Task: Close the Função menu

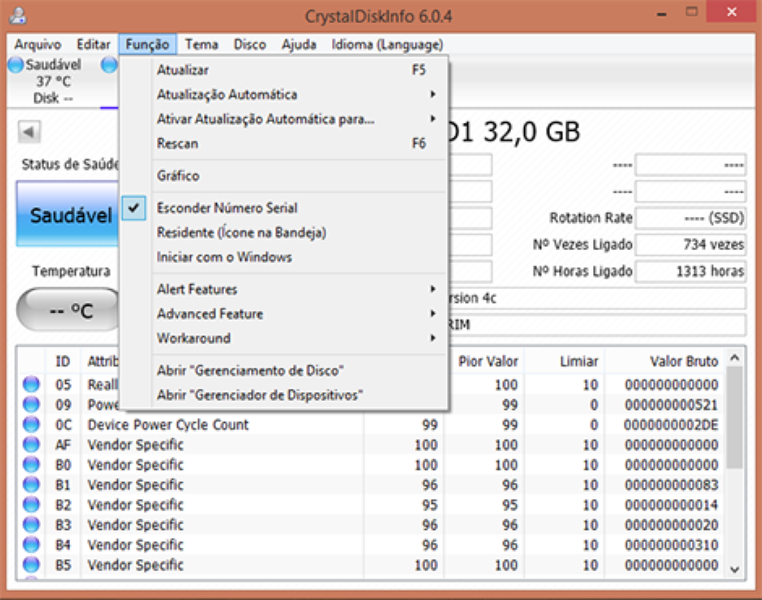Action: [147, 45]
